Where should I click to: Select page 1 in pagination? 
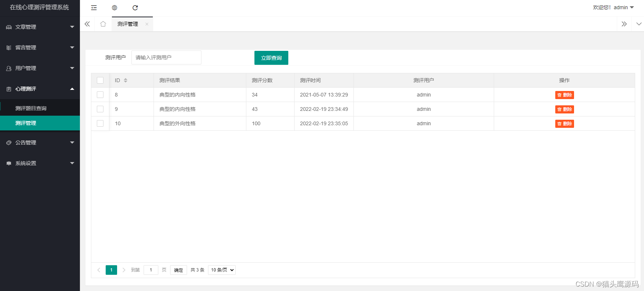point(111,270)
